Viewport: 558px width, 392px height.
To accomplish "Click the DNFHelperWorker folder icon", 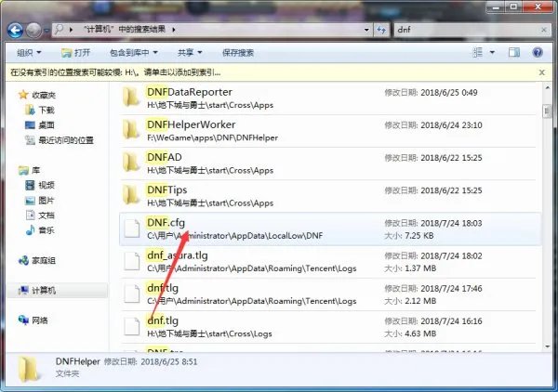I will coord(131,130).
